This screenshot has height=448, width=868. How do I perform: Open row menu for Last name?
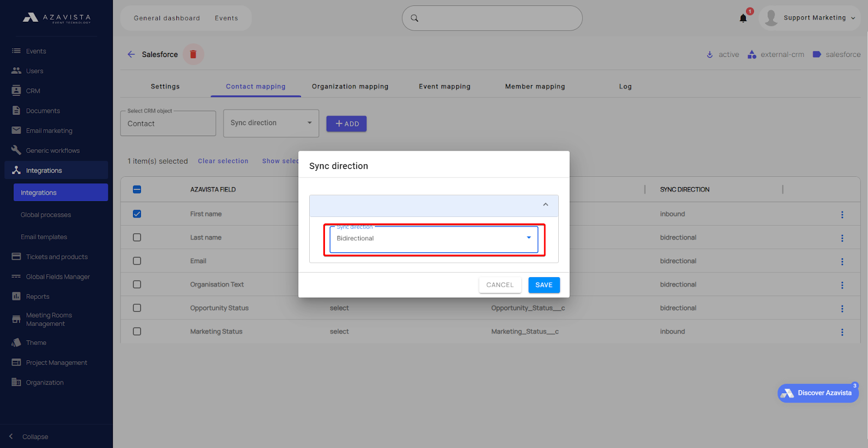click(x=842, y=238)
